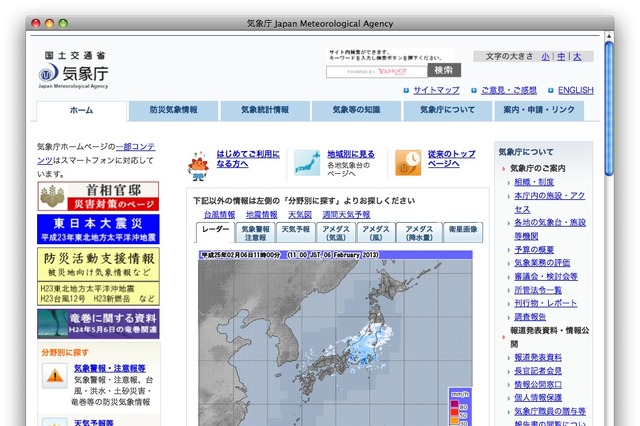Select the アメダス(気温) map tab

click(336, 233)
